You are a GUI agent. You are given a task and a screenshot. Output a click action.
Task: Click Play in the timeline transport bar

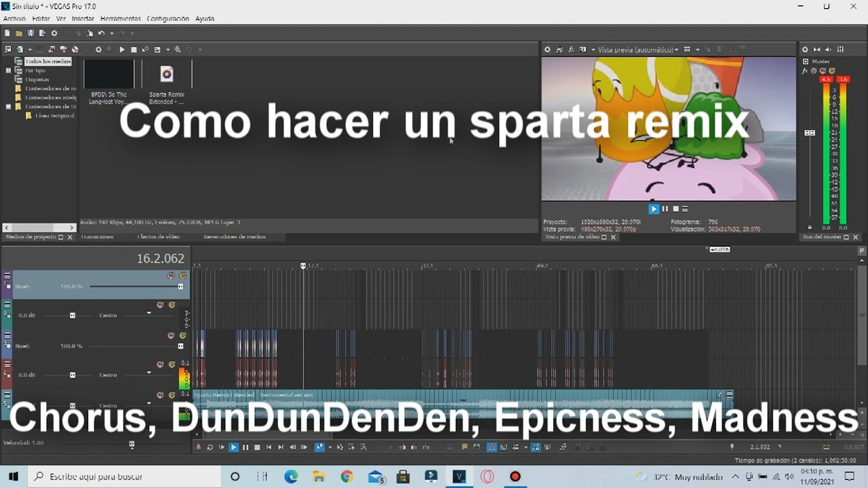(x=233, y=447)
